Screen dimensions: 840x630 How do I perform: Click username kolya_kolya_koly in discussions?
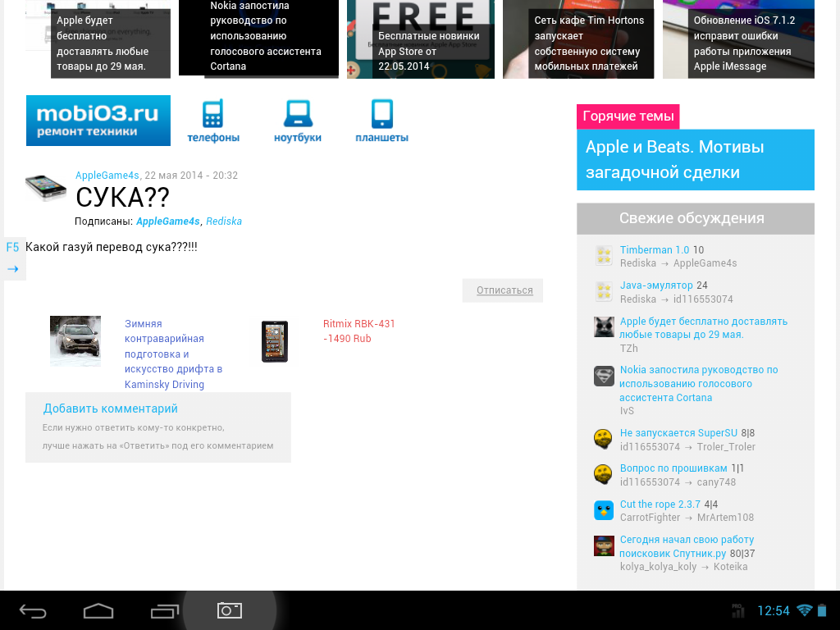[x=659, y=567]
